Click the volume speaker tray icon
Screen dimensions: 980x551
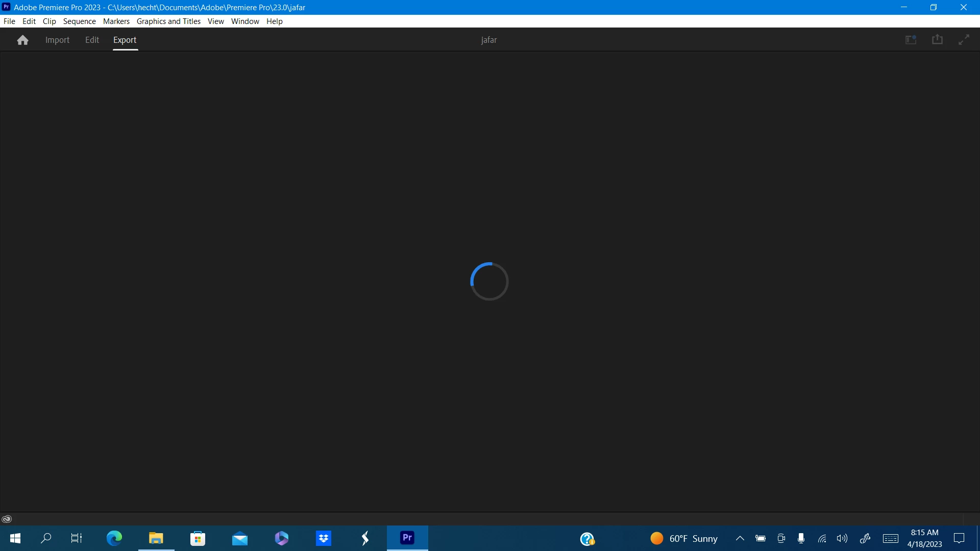(x=842, y=538)
